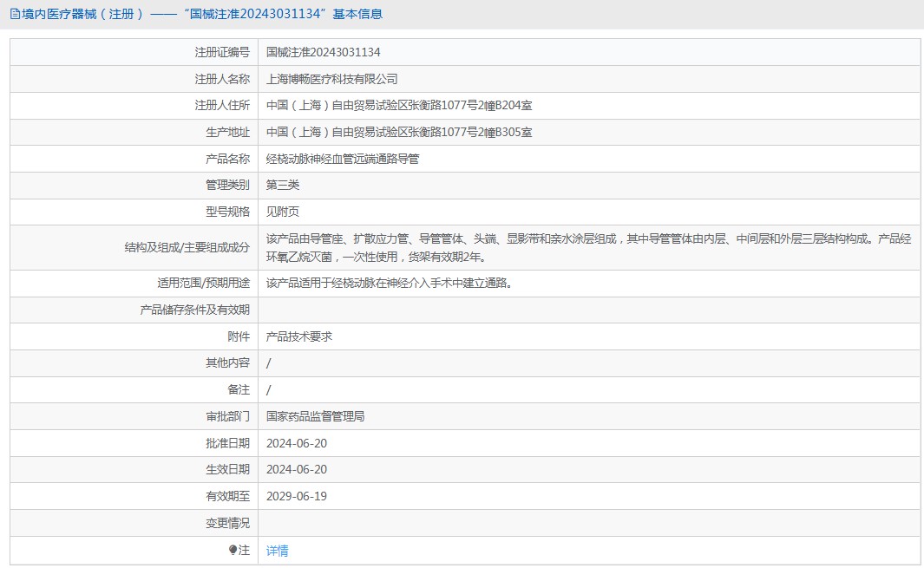Click approval department 国家药品监督管理局
Viewport: 924px width, 568px height.
tap(315, 416)
